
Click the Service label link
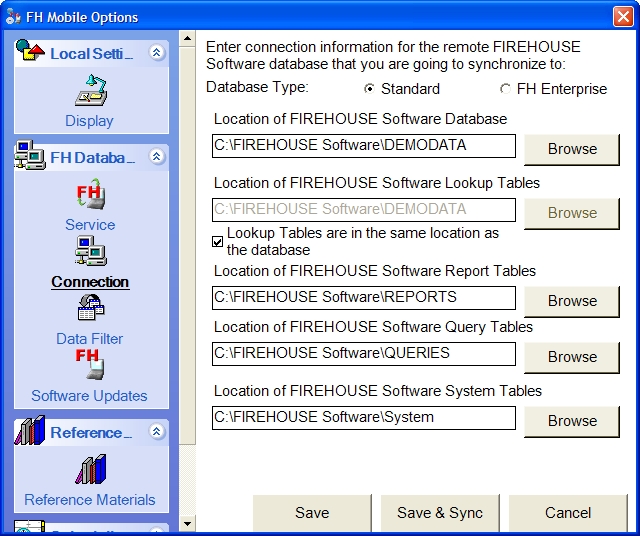pos(90,225)
